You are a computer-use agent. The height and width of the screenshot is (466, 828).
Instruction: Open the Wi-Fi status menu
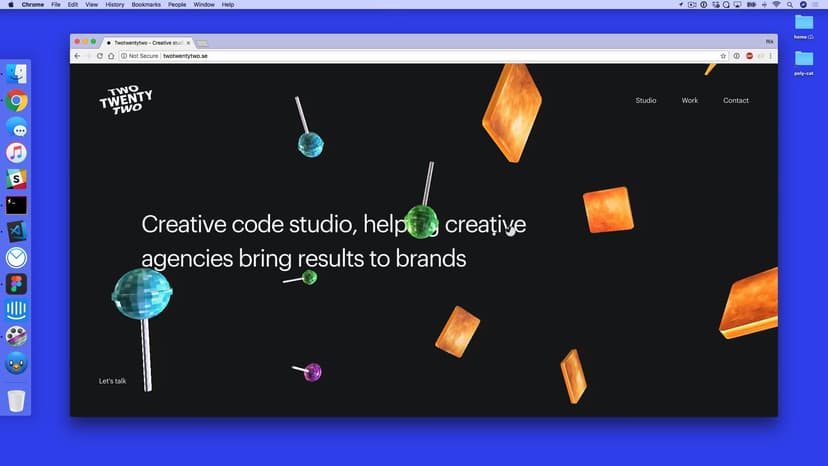pos(775,5)
